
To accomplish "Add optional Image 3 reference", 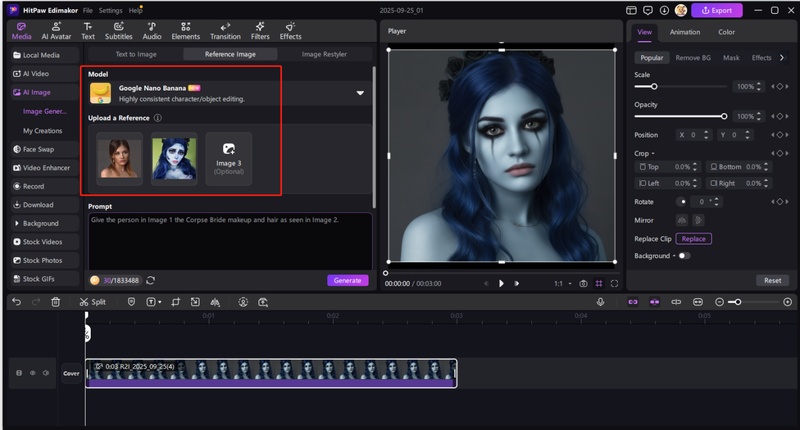I will [229, 159].
